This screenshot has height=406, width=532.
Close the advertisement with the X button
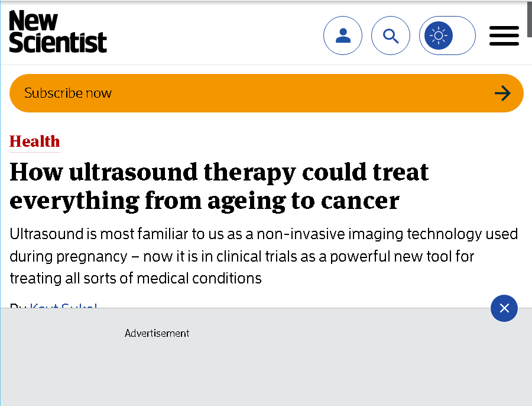[x=504, y=308]
